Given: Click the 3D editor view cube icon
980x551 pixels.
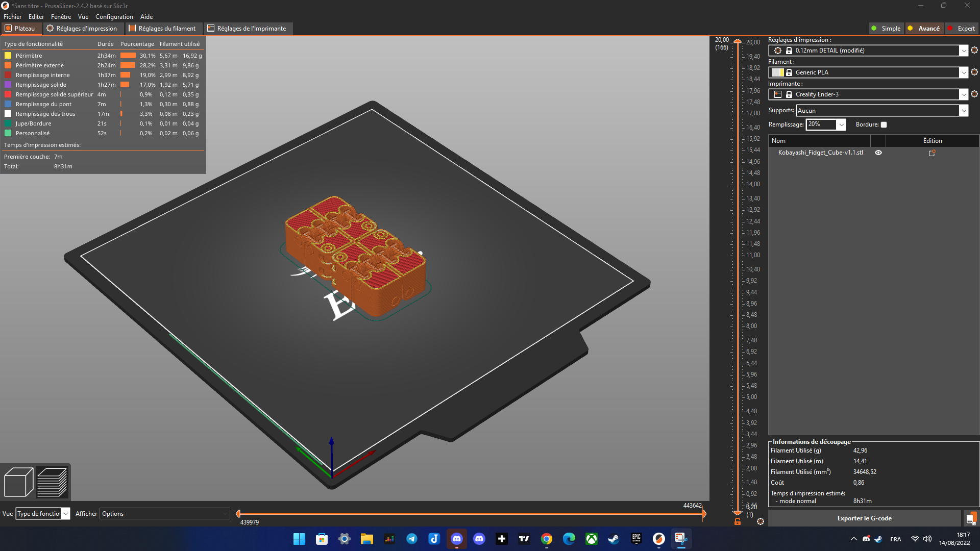Looking at the screenshot, I should pos(18,482).
